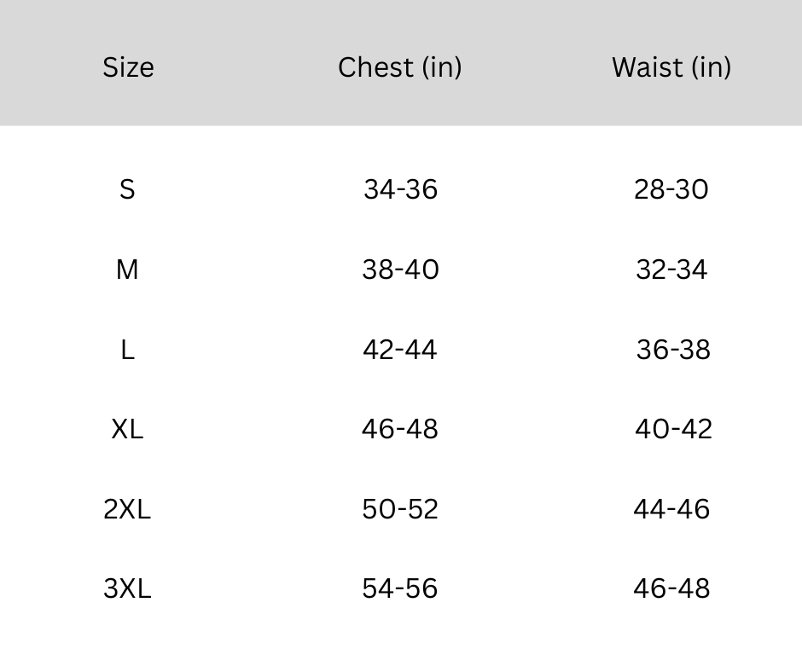Viewport: 802px width, 672px height.
Task: Click waist measurement 32-34
Action: (x=671, y=269)
